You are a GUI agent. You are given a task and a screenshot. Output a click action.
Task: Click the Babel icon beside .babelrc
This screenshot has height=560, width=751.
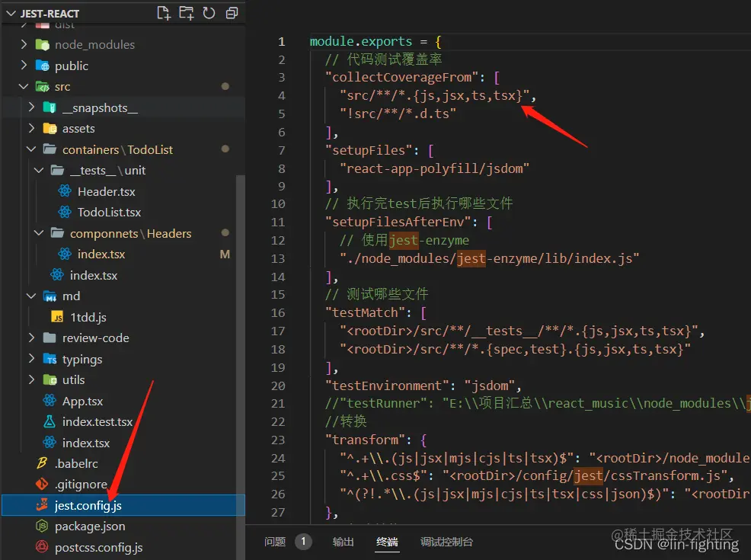[x=42, y=463]
